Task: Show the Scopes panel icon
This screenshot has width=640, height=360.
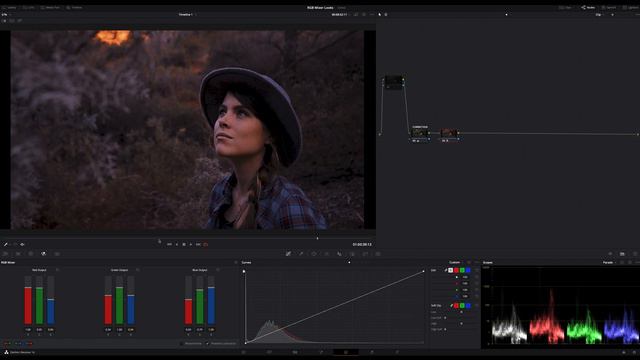Action: pos(622,254)
